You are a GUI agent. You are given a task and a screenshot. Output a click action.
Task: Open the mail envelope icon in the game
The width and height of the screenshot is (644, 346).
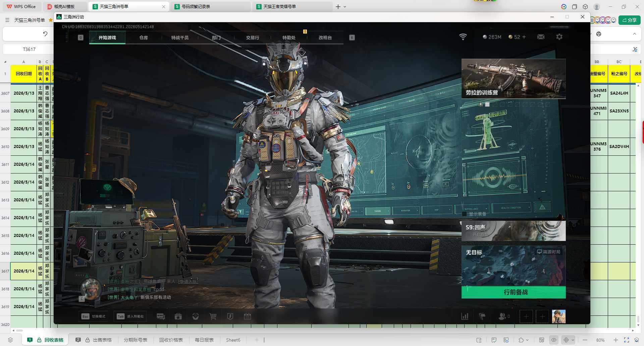tap(541, 37)
